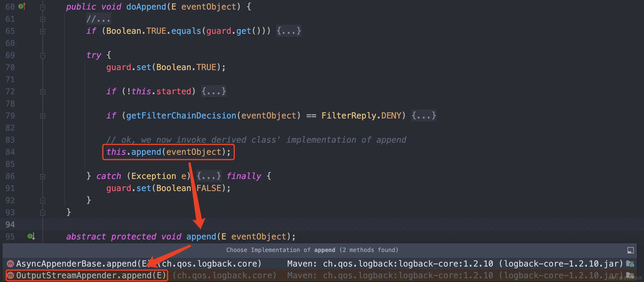Click the abstract append method name on line 95

tap(201, 236)
